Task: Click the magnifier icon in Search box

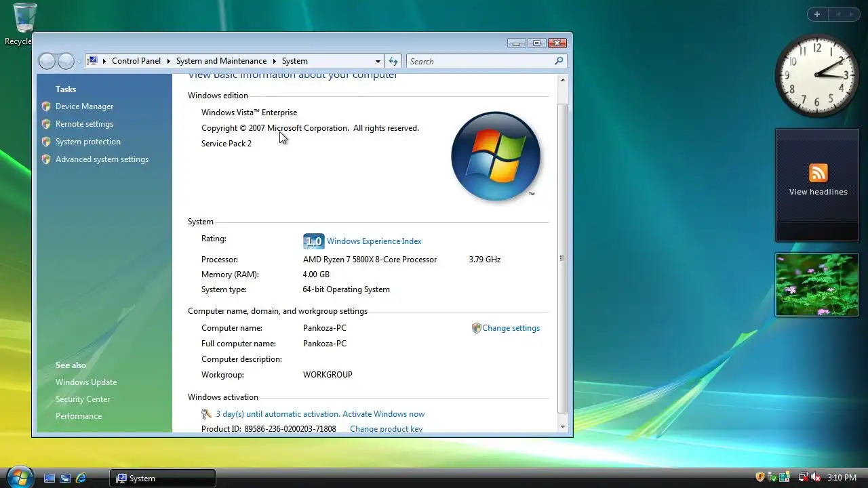Action: pyautogui.click(x=559, y=61)
